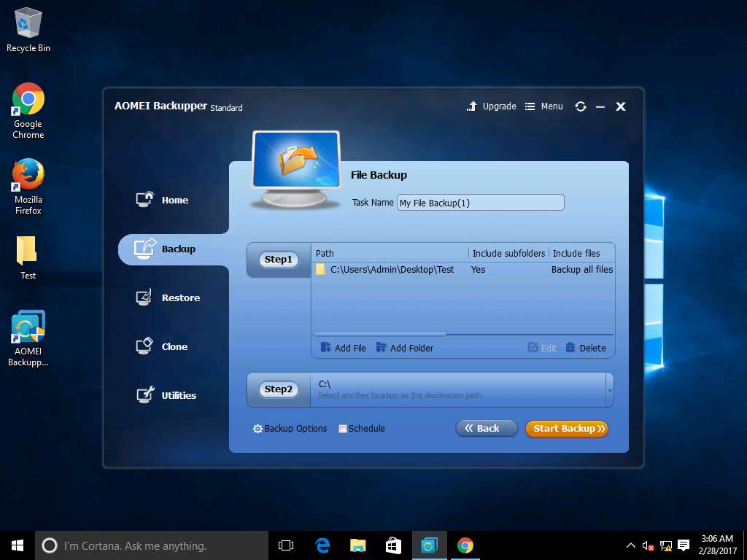
Task: Click the Home monitor icon in sidebar
Action: 145,198
